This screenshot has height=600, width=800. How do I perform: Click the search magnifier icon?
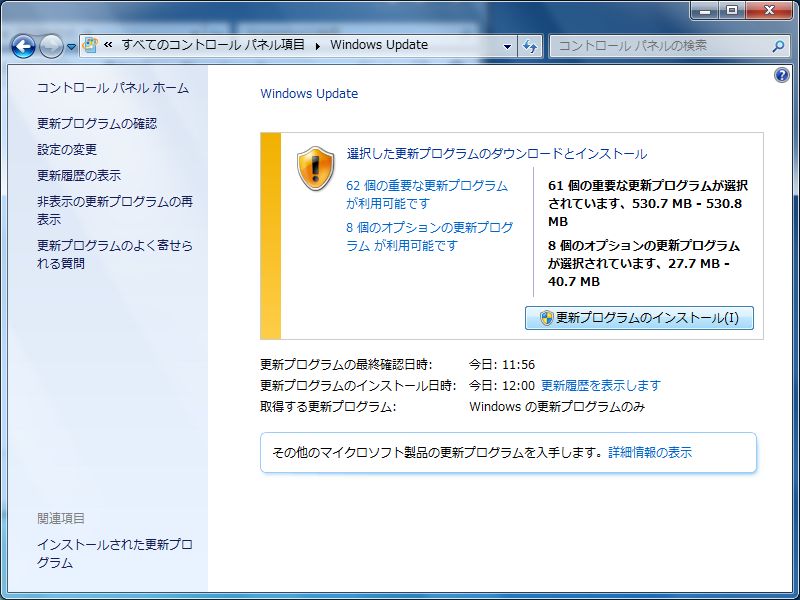click(778, 46)
